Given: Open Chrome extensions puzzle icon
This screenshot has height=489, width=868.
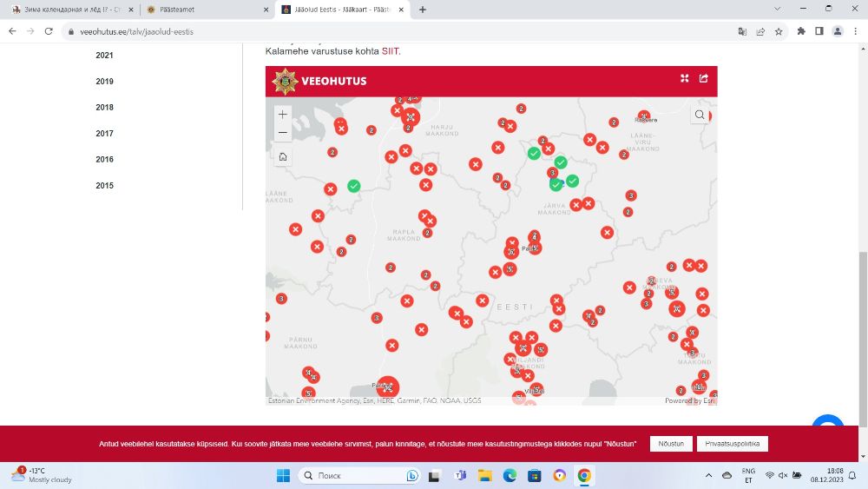Looking at the screenshot, I should [x=801, y=31].
